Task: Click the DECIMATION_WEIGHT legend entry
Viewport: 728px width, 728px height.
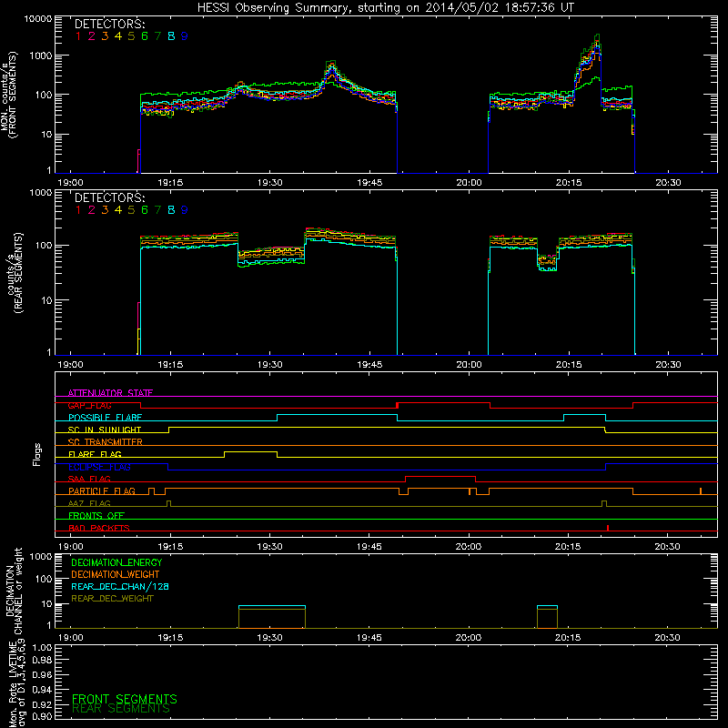Action: [116, 574]
